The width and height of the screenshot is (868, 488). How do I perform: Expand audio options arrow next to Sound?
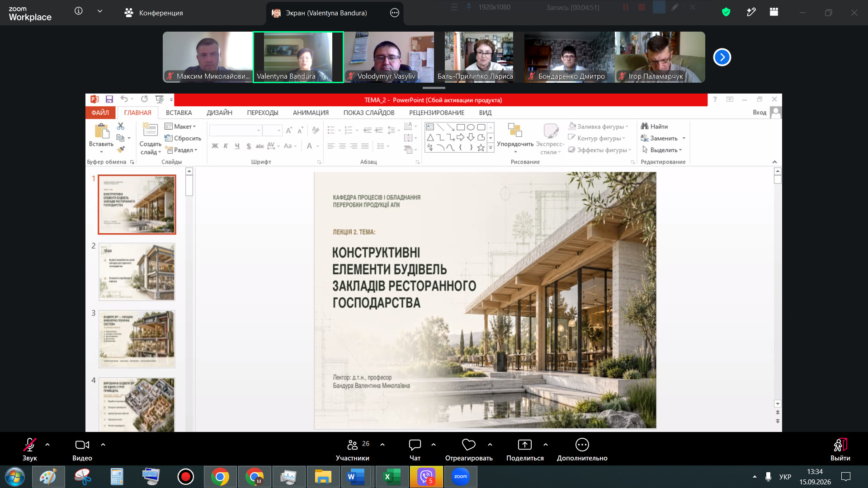point(47,445)
